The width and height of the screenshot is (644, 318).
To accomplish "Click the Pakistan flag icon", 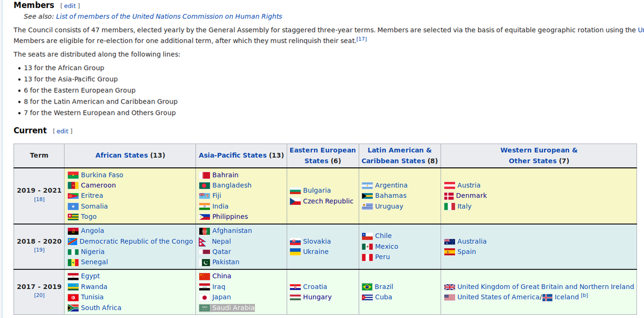I will click(x=204, y=262).
